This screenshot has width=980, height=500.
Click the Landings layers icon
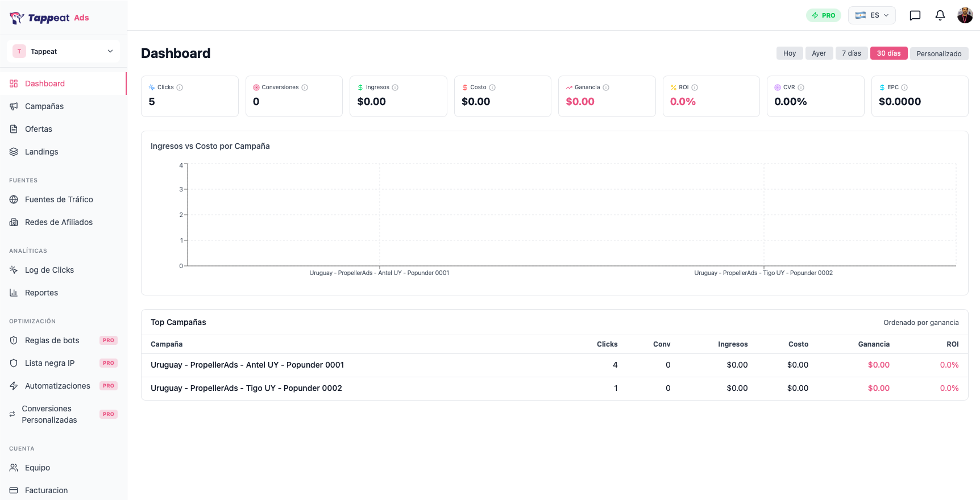[x=14, y=152]
